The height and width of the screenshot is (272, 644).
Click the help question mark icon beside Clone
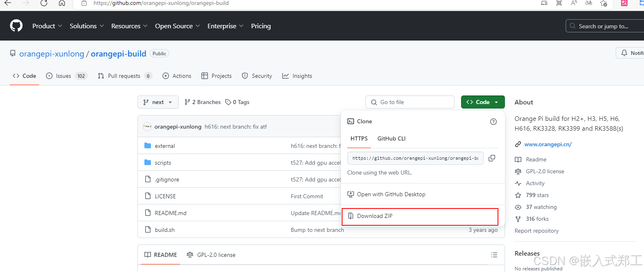(493, 122)
